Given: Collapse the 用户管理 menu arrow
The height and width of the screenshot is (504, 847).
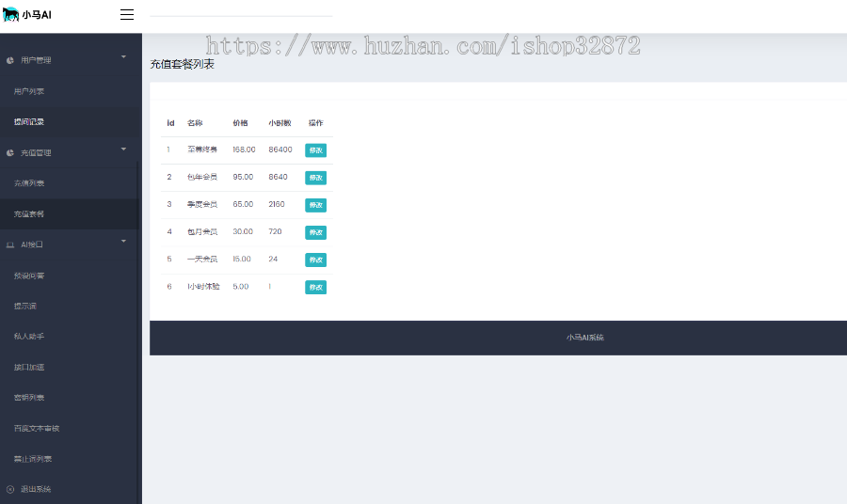Looking at the screenshot, I should point(123,56).
